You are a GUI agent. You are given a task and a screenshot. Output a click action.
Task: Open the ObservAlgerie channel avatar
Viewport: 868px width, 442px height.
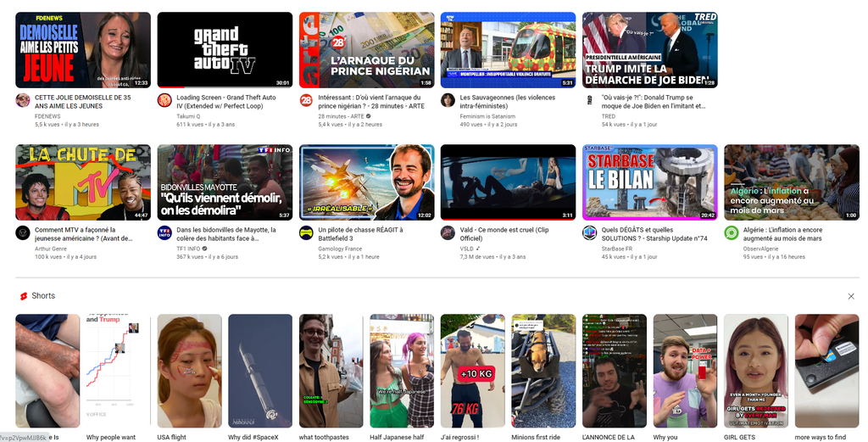[x=731, y=232]
